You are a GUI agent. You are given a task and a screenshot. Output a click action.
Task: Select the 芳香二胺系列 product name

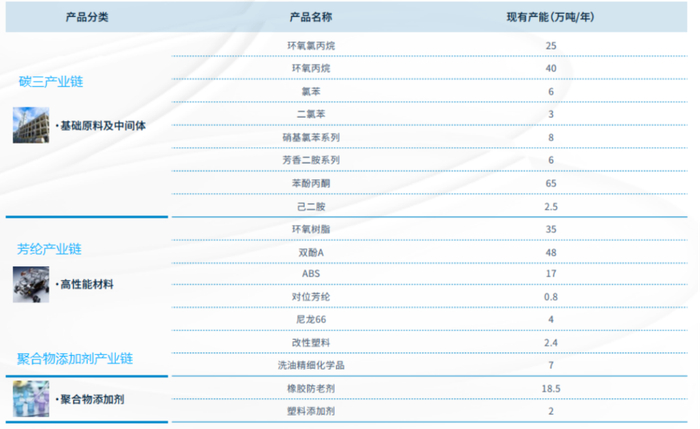[311, 160]
